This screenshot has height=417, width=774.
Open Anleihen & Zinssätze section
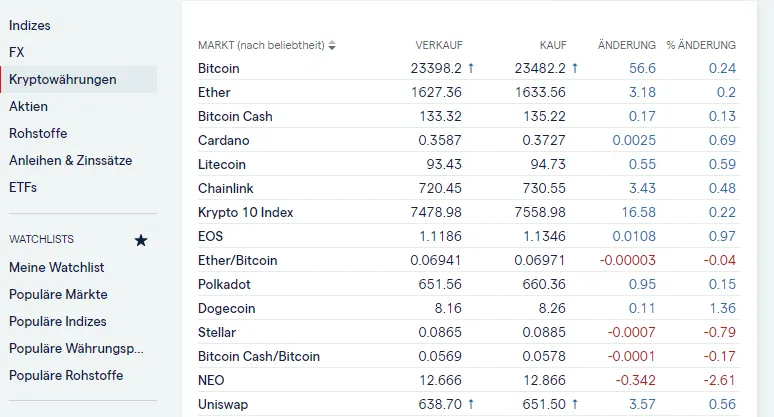tap(70, 160)
